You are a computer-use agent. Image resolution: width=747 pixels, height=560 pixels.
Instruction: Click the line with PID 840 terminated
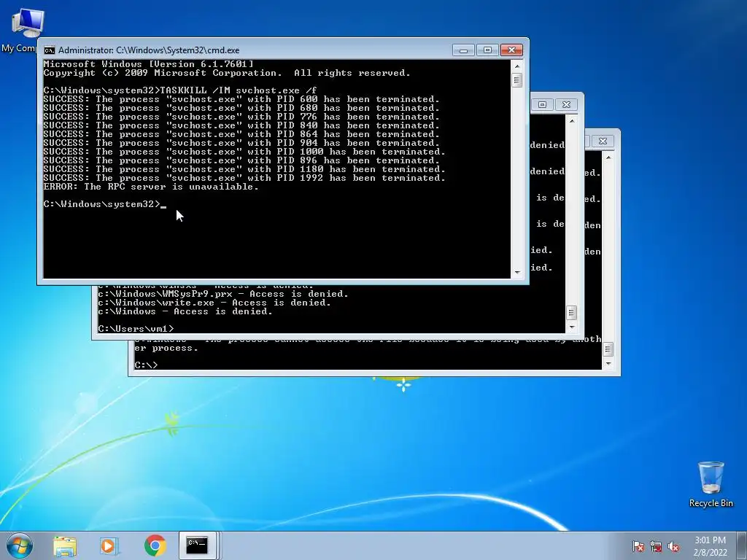241,125
